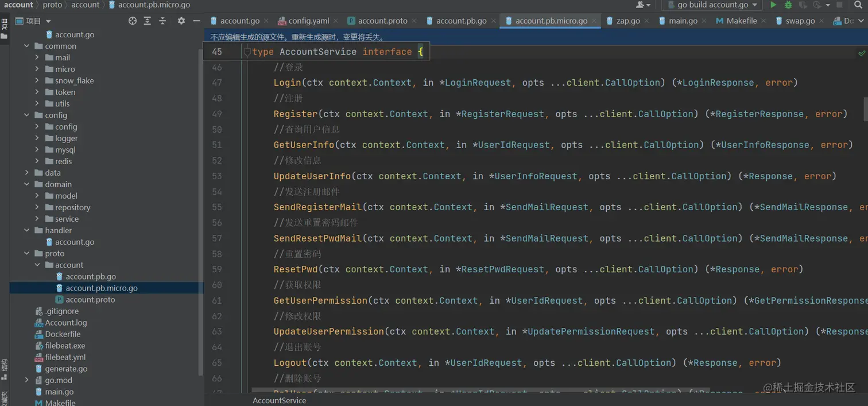Collapse the domain folder

click(27, 184)
